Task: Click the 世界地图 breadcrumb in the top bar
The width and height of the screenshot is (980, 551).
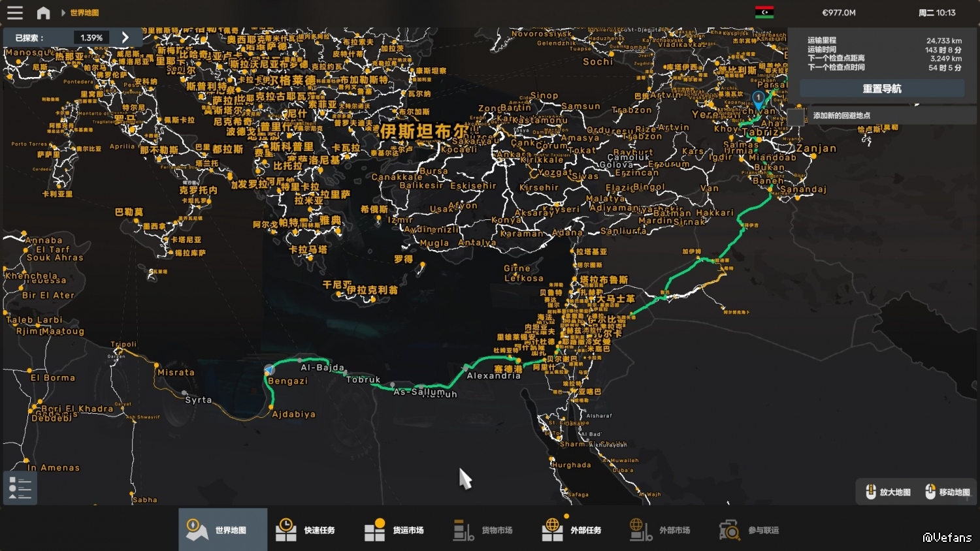Action: (x=84, y=13)
